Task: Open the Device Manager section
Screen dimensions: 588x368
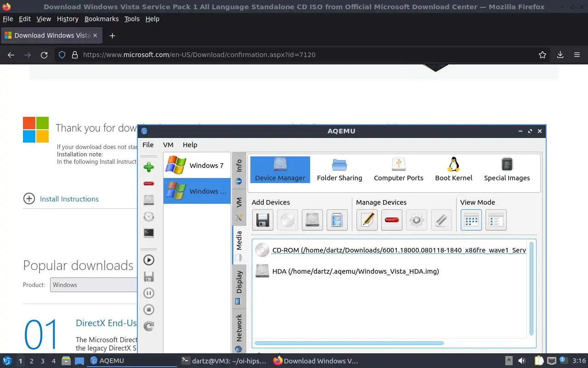Action: 280,170
